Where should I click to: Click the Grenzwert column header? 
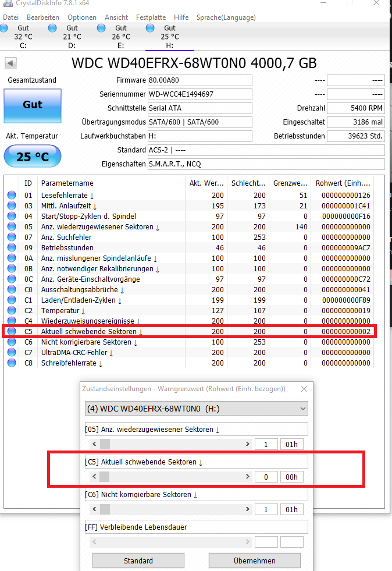290,183
